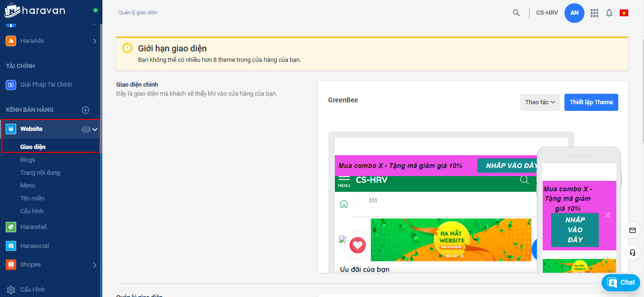Image resolution: width=644 pixels, height=297 pixels.
Task: Click the Thiết lập Theme button
Action: click(x=591, y=102)
